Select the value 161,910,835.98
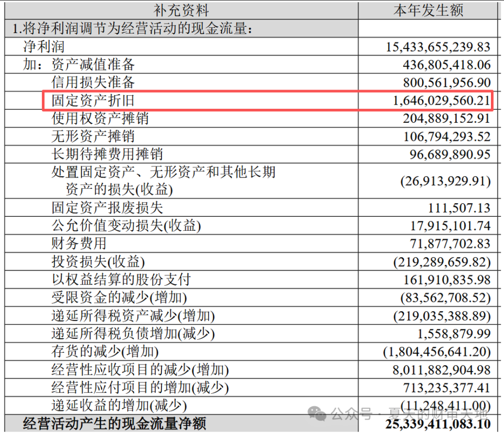Image resolution: width=504 pixels, height=434 pixels. [447, 280]
